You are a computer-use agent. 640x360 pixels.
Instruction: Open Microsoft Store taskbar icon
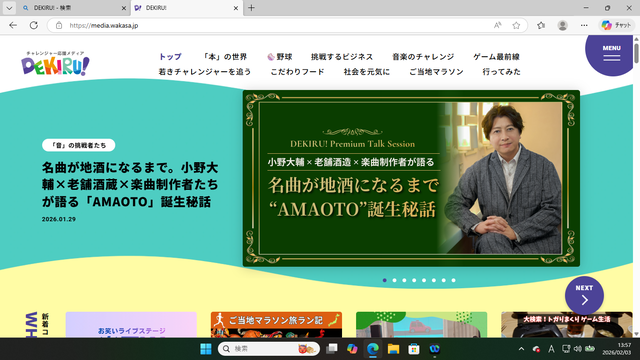click(414, 349)
